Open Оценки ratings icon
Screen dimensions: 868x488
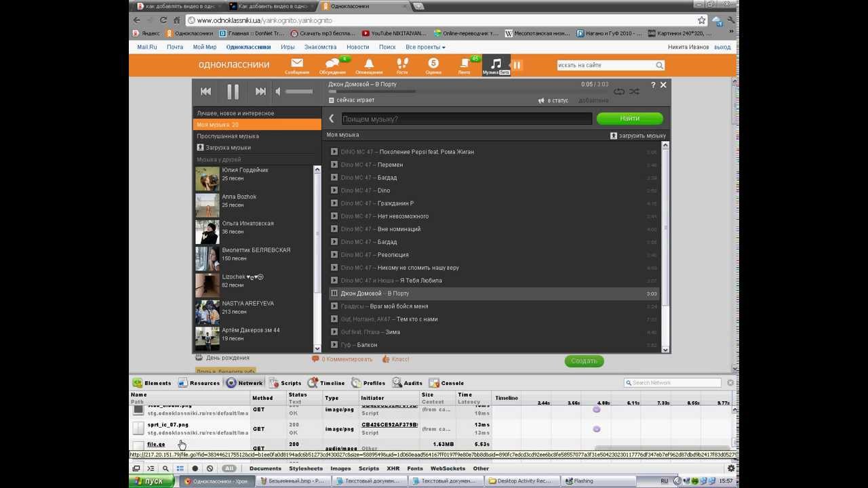(x=433, y=65)
